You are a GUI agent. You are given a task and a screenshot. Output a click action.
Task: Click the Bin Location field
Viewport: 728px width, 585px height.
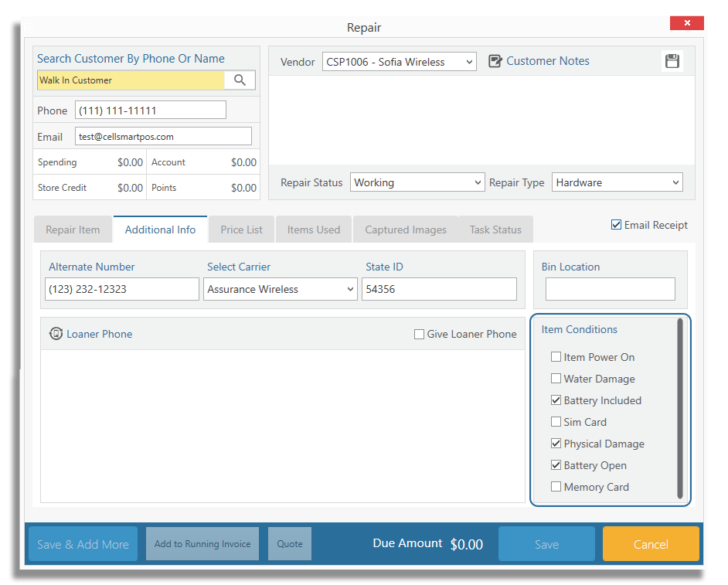click(x=610, y=289)
